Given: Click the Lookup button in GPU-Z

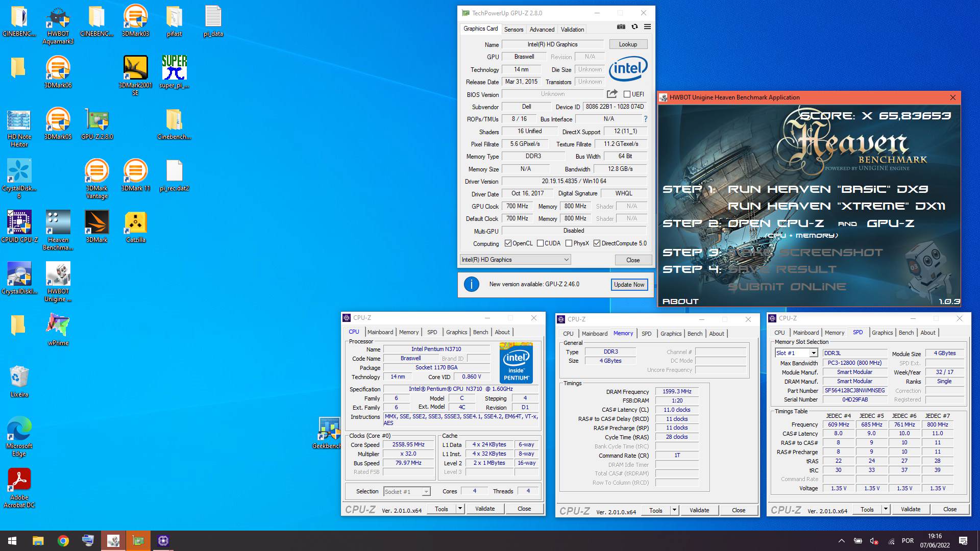Looking at the screenshot, I should pos(628,44).
